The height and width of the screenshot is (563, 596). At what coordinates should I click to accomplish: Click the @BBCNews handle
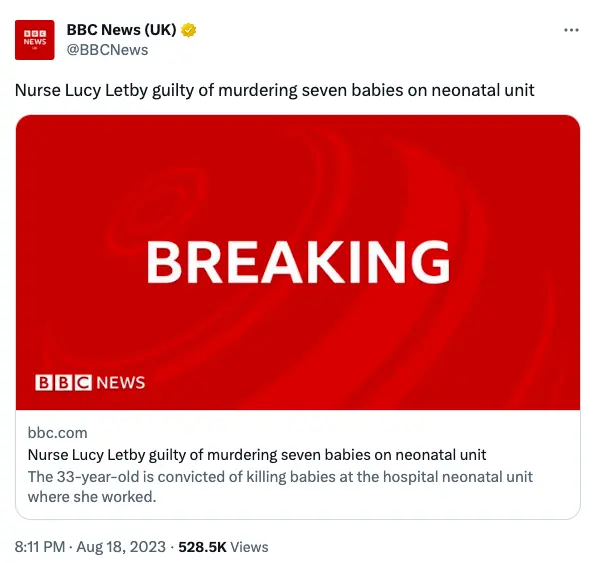tap(107, 50)
